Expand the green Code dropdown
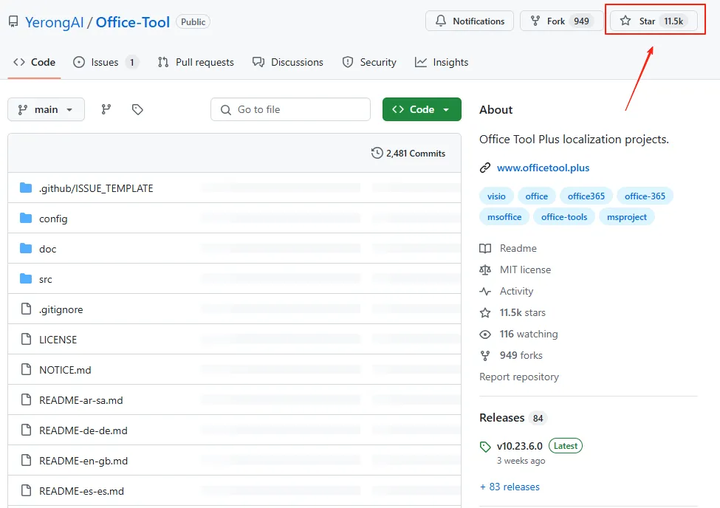This screenshot has height=508, width=720. tap(421, 110)
